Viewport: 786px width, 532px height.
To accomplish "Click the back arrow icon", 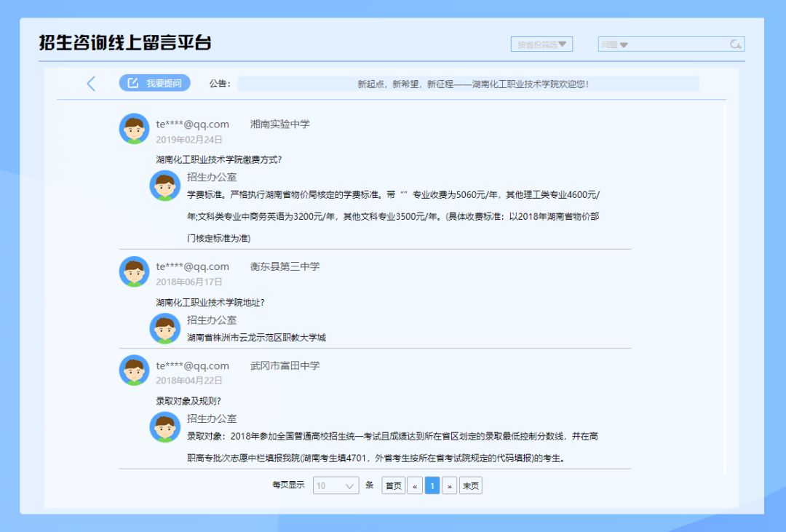I will point(91,84).
